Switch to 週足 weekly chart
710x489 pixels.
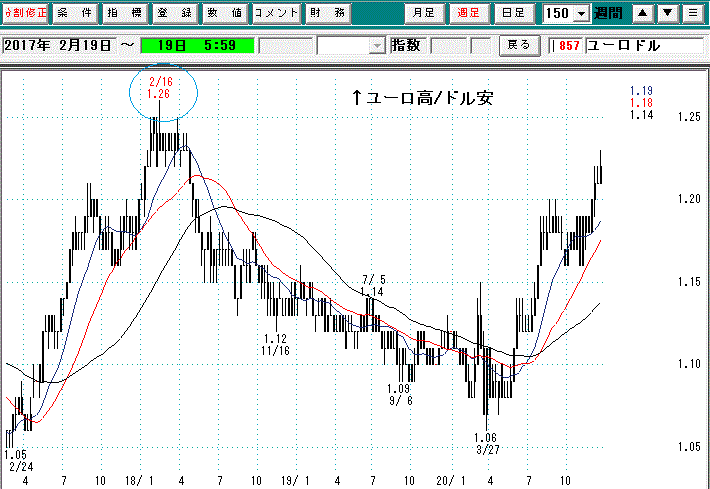pyautogui.click(x=468, y=14)
